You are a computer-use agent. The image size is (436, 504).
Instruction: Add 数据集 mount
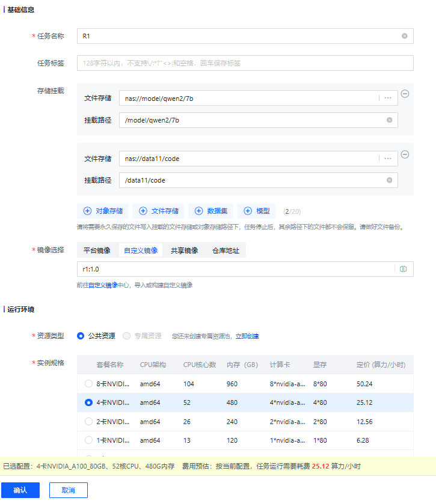pos(211,211)
